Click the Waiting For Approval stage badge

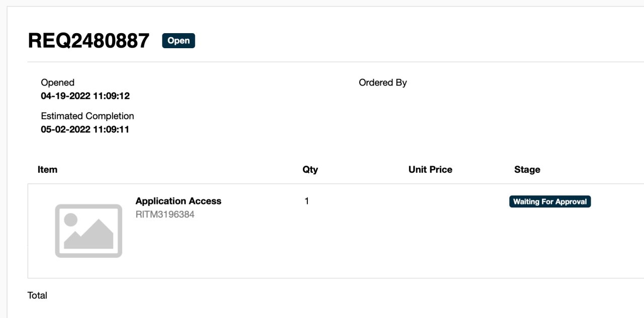[550, 201]
